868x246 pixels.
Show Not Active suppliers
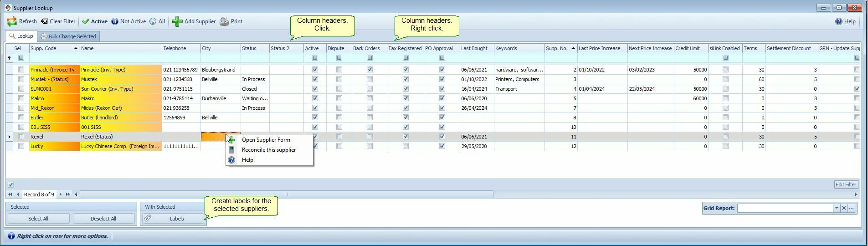[128, 21]
